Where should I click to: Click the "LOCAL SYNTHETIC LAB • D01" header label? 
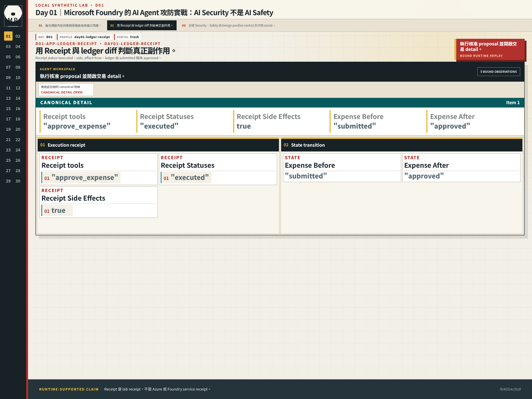[70, 6]
